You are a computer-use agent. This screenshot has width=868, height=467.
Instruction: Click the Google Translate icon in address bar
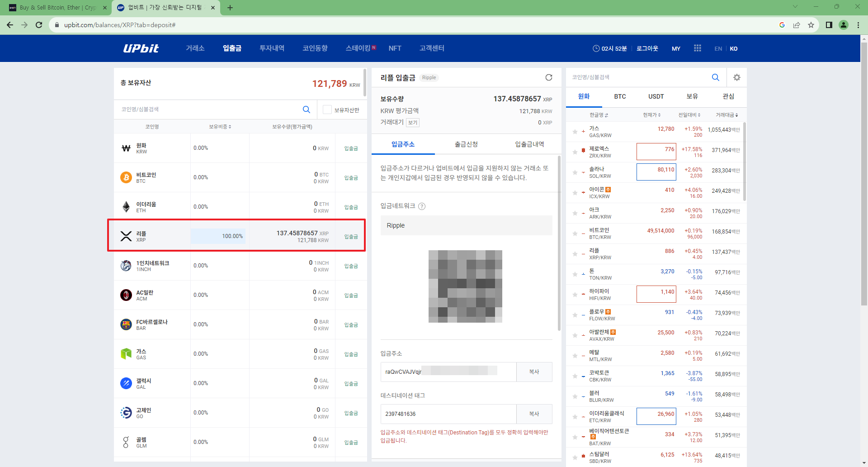[782, 25]
